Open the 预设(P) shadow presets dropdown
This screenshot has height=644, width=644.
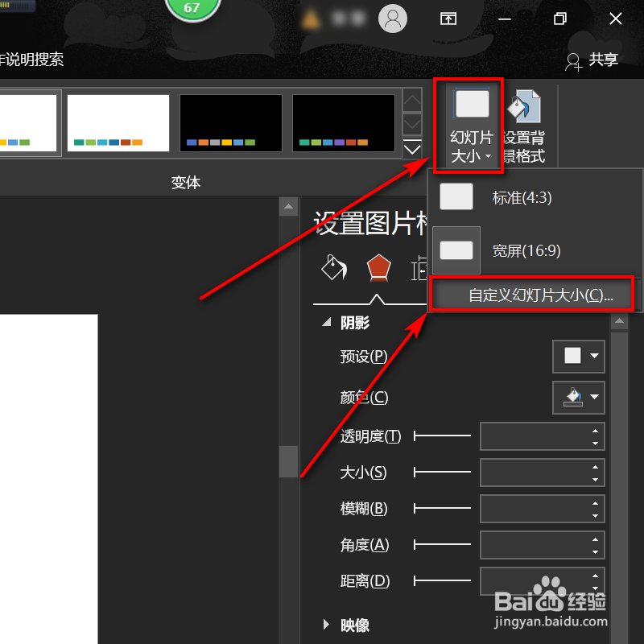(x=578, y=356)
